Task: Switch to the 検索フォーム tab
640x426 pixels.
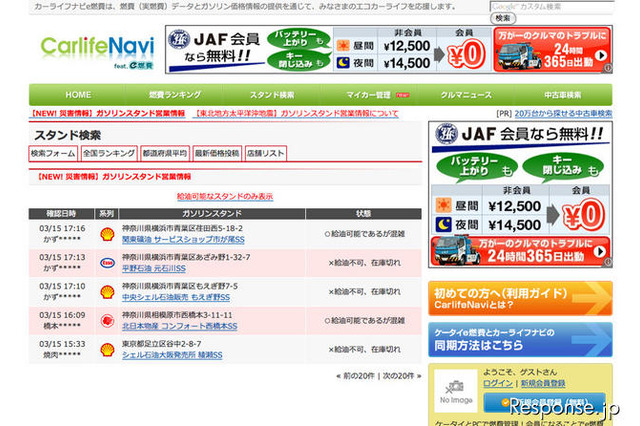Action: point(53,153)
